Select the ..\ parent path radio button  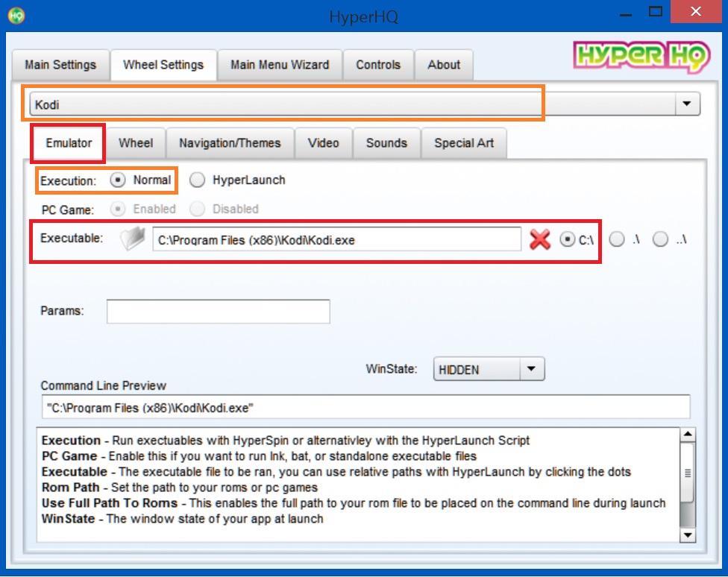coord(660,239)
